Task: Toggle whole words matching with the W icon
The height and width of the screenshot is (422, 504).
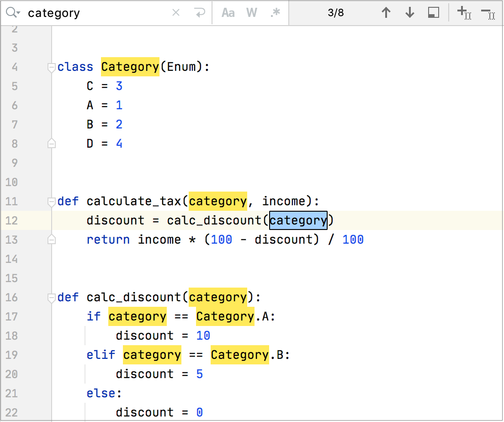Action: coord(251,13)
